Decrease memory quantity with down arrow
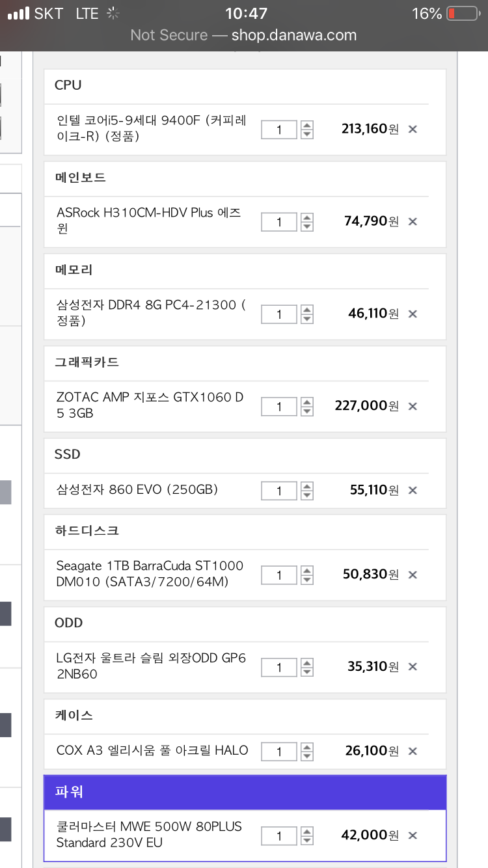Viewport: 488px width, 868px height. click(x=307, y=319)
